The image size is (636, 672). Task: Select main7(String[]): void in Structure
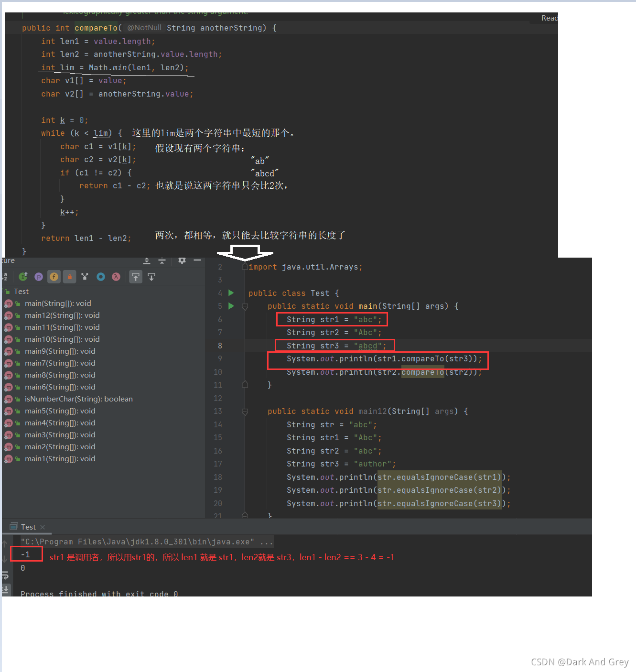coord(60,363)
